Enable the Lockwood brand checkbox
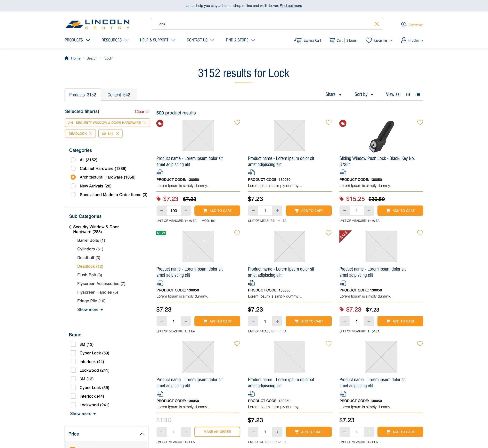This screenshot has height=448, width=488. pyautogui.click(x=73, y=370)
